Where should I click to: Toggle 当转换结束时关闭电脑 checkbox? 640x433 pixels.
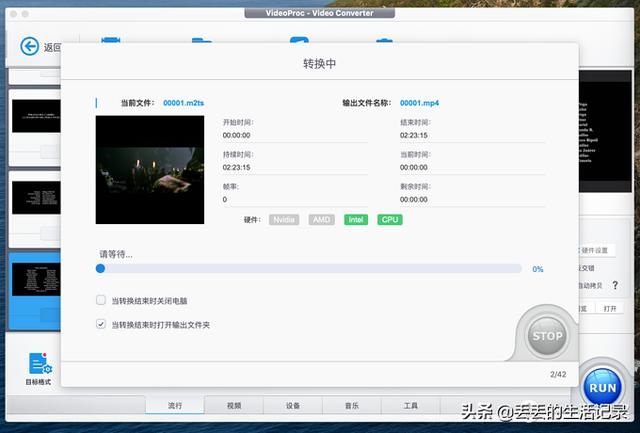pyautogui.click(x=100, y=300)
